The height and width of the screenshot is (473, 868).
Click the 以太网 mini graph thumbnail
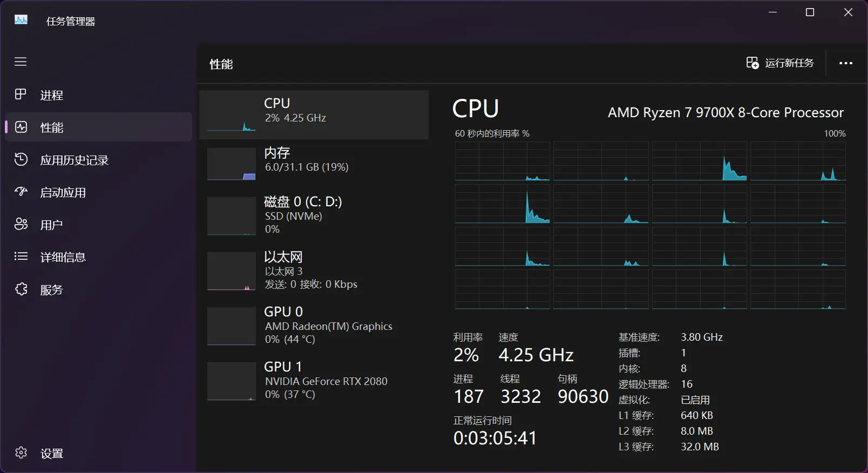[x=232, y=271]
